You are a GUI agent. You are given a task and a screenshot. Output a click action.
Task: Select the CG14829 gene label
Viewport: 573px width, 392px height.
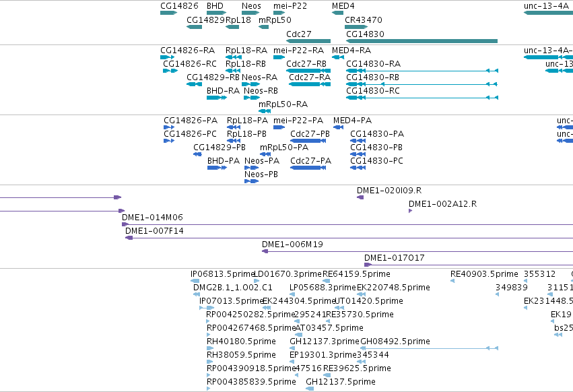[205, 20]
